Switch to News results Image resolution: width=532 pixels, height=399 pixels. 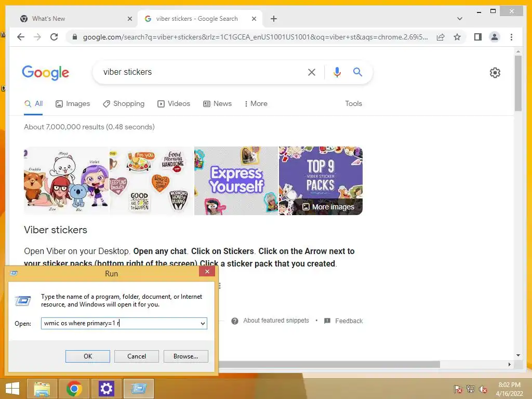tap(218, 104)
